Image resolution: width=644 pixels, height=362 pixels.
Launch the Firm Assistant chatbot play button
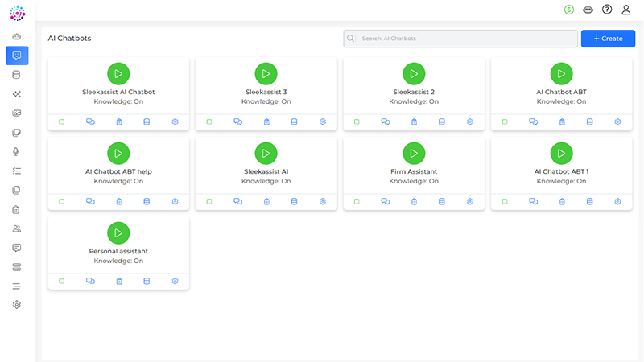414,153
